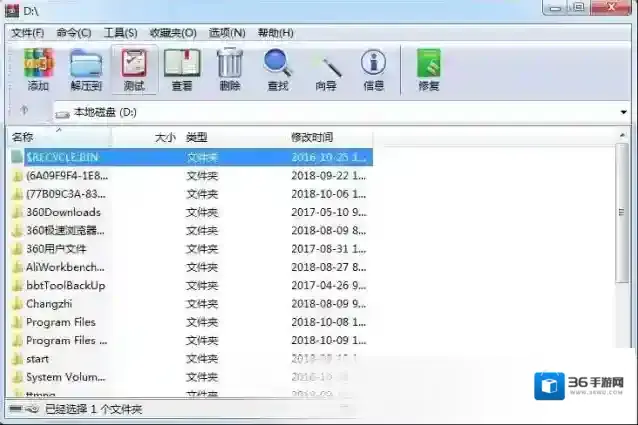Image resolution: width=638 pixels, height=425 pixels.
Task: Sort by 大小 column header
Action: coord(146,137)
